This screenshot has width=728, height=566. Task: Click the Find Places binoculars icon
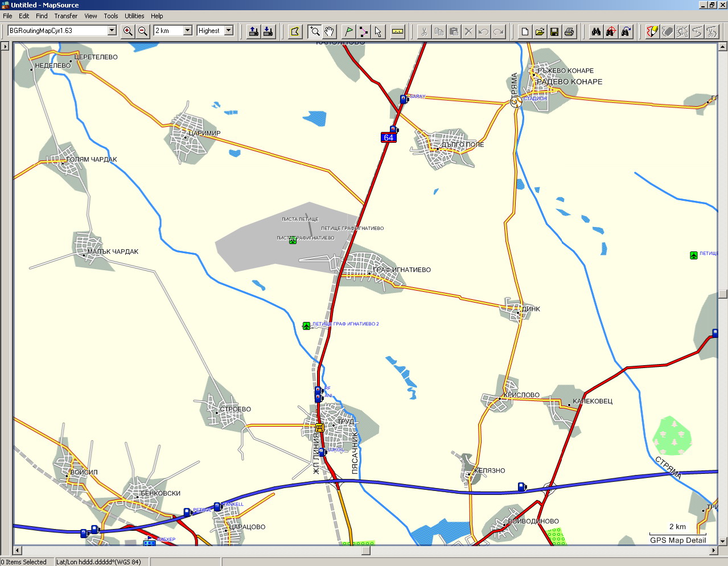596,31
